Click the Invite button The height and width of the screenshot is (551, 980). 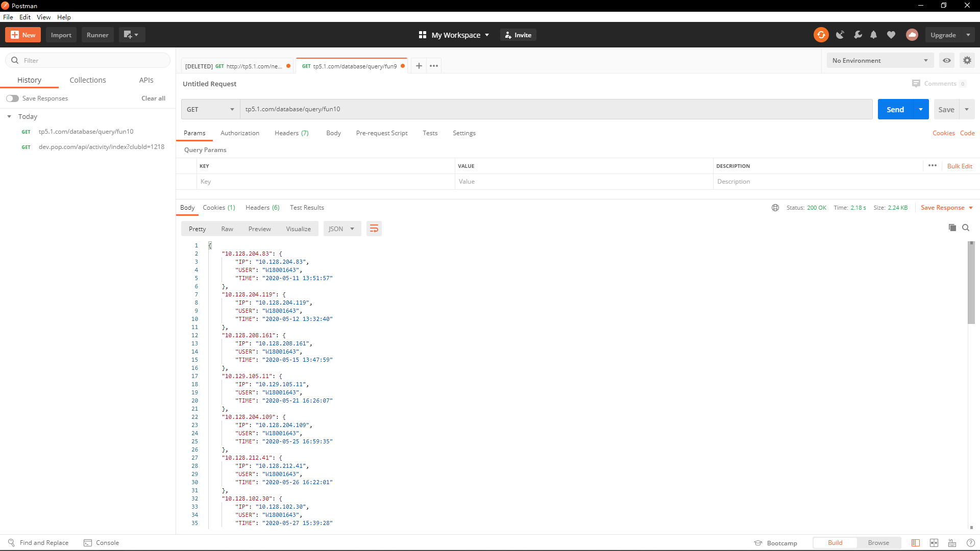pos(518,35)
